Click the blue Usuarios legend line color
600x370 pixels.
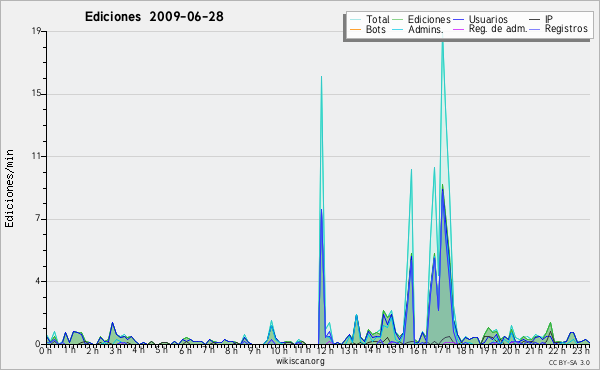click(458, 20)
